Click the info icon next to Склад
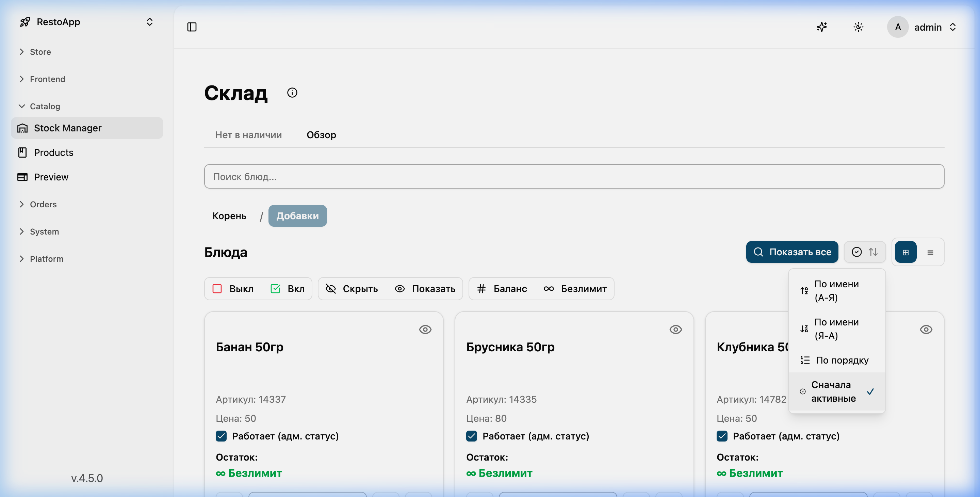The image size is (980, 497). pos(292,93)
